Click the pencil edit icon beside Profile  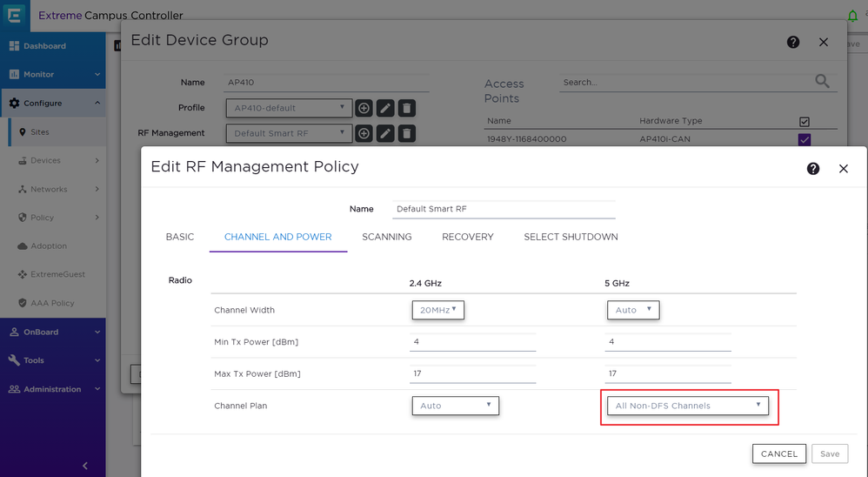[x=385, y=108]
